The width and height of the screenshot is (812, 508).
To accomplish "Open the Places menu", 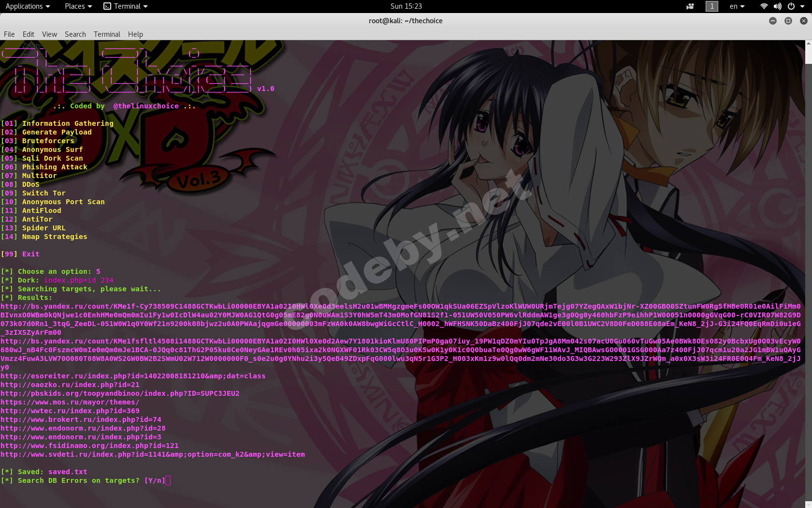I will point(78,6).
